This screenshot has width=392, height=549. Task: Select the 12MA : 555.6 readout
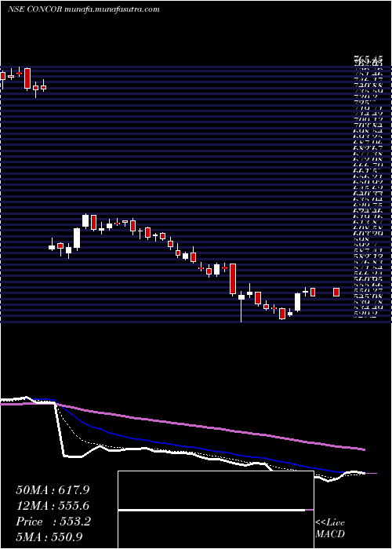[x=53, y=506]
